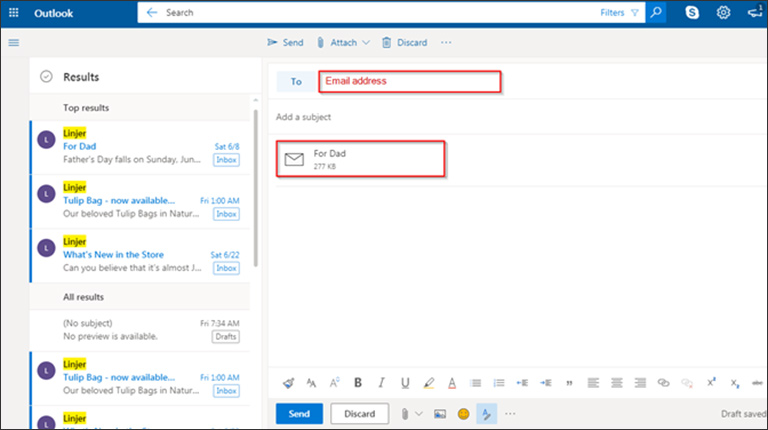Toggle the hamburger navigation pane

tap(14, 43)
